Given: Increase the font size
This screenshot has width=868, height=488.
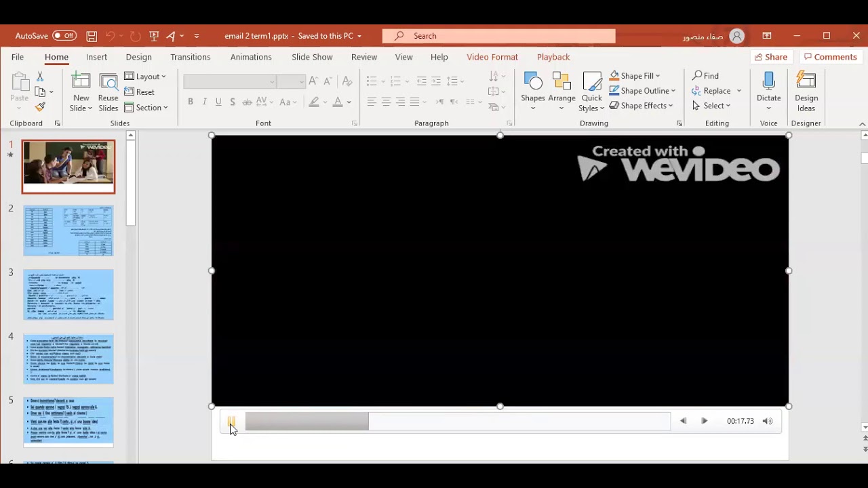Looking at the screenshot, I should [x=313, y=81].
